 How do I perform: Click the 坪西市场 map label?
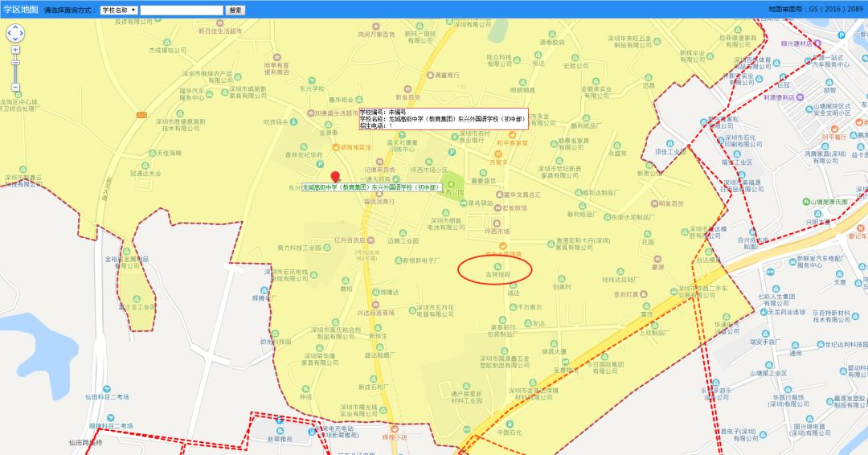[497, 232]
